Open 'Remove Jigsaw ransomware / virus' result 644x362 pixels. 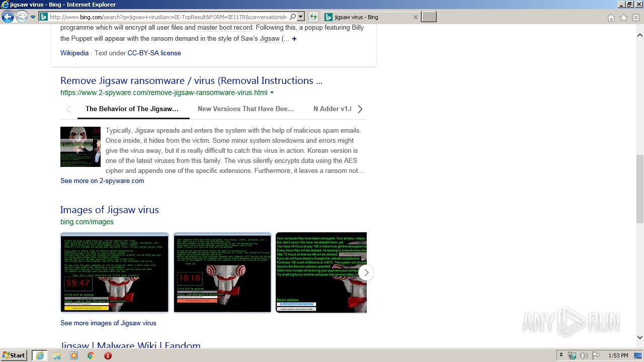click(x=191, y=80)
